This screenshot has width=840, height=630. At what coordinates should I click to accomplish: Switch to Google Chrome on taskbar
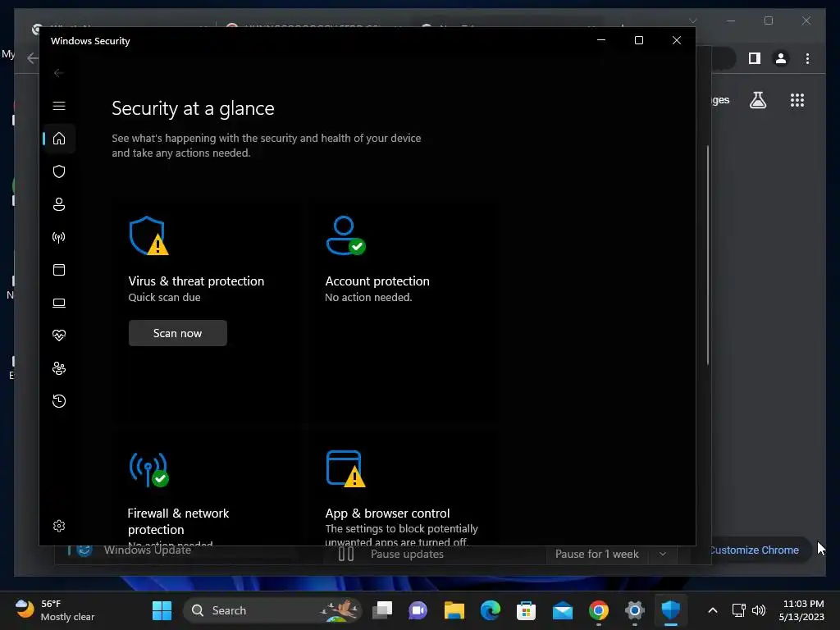tap(598, 610)
